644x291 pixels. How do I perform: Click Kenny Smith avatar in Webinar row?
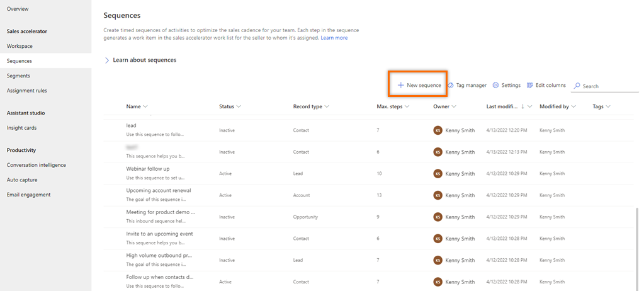438,173
